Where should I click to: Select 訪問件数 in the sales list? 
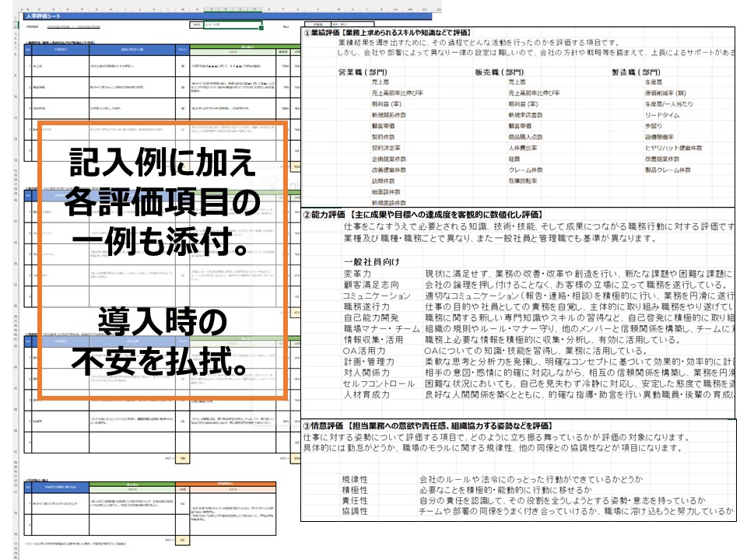tap(383, 180)
